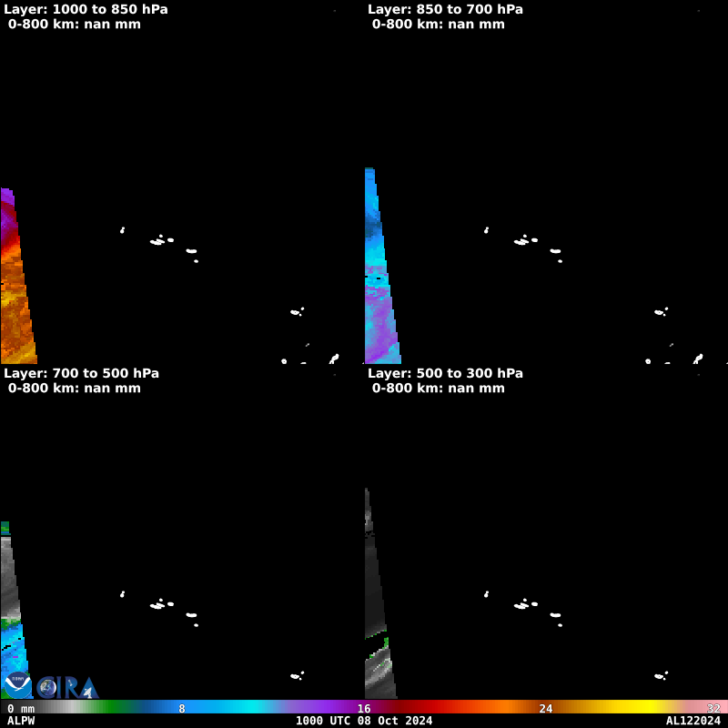The height and width of the screenshot is (728, 728).
Task: Click "0-800 km: nan mm" under 1000 to 850 hPa
Action: tap(75, 25)
